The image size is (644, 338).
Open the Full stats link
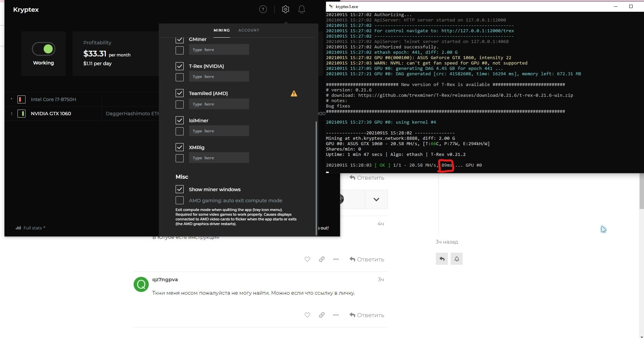click(x=31, y=228)
